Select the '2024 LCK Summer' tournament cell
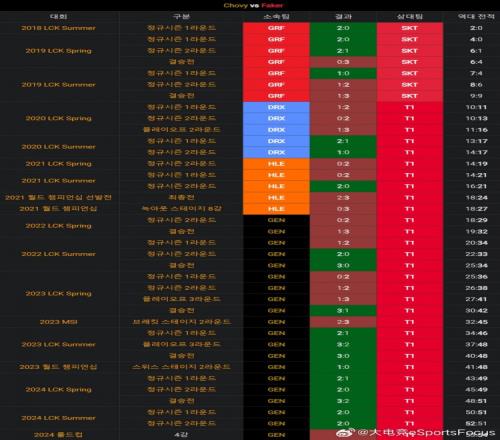500x440 pixels. (59, 418)
